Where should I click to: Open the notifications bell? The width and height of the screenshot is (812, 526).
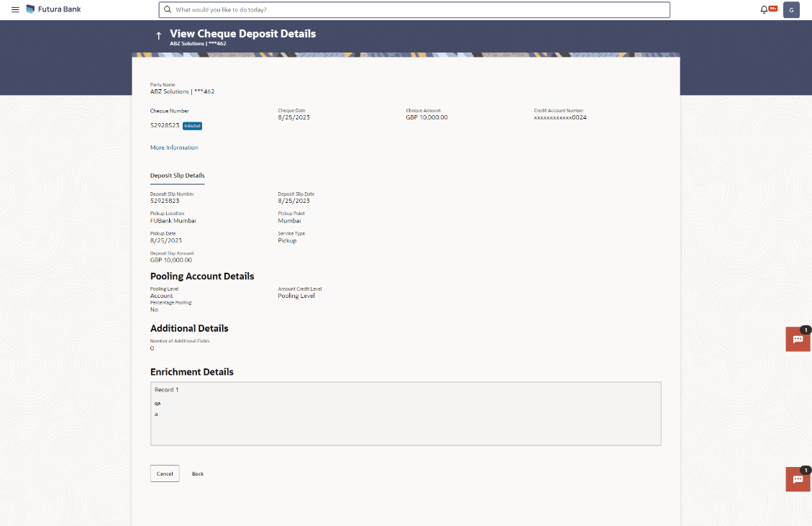coord(764,9)
